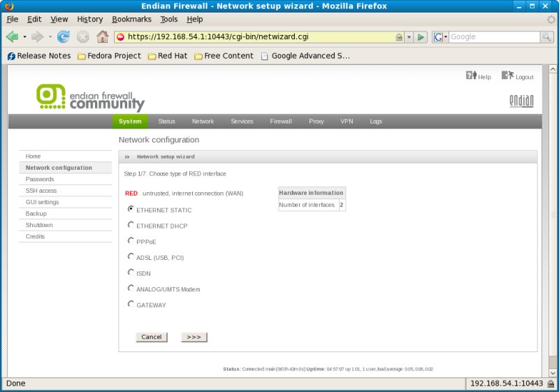Select ADSL (USB, PCI) radio option
This screenshot has height=392, width=559.
point(131,256)
